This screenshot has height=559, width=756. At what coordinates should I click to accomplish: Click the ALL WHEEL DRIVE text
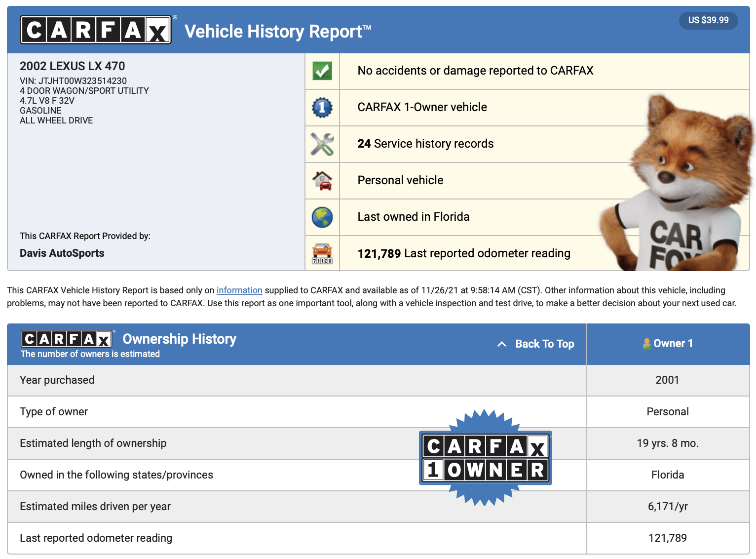pos(56,120)
